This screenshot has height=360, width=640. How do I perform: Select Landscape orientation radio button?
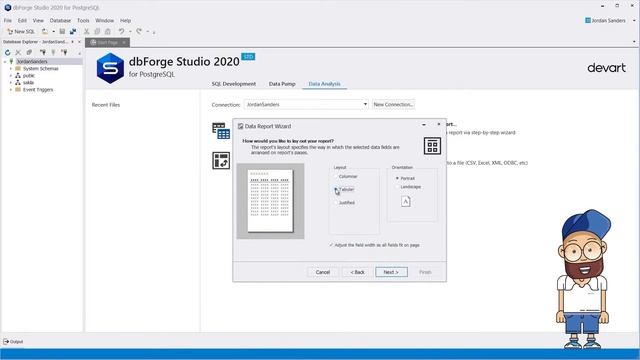point(397,187)
